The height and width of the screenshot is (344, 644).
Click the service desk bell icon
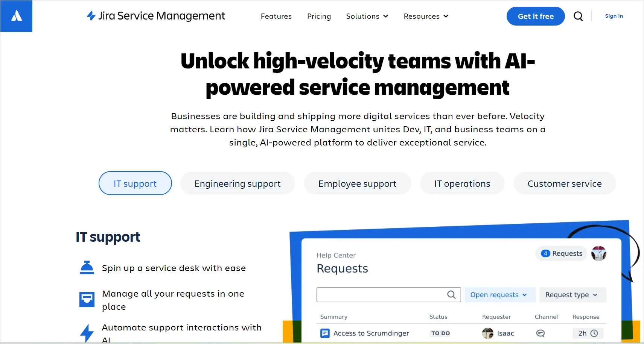pos(87,268)
